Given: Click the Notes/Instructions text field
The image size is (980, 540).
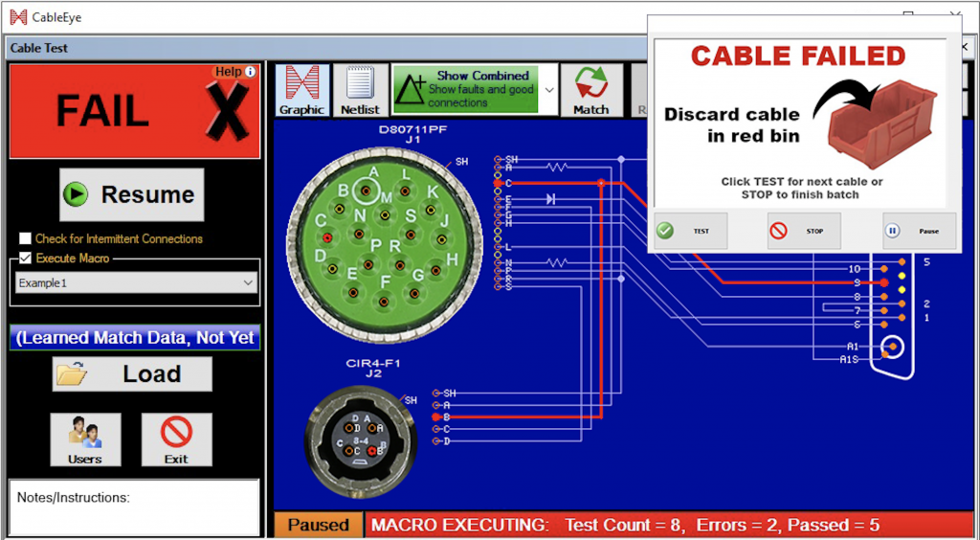Looking at the screenshot, I should click(x=134, y=506).
